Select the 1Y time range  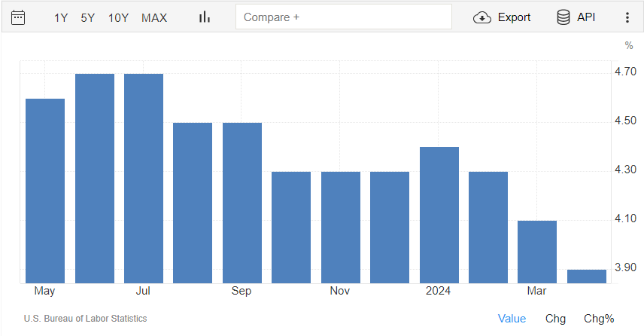pyautogui.click(x=61, y=17)
